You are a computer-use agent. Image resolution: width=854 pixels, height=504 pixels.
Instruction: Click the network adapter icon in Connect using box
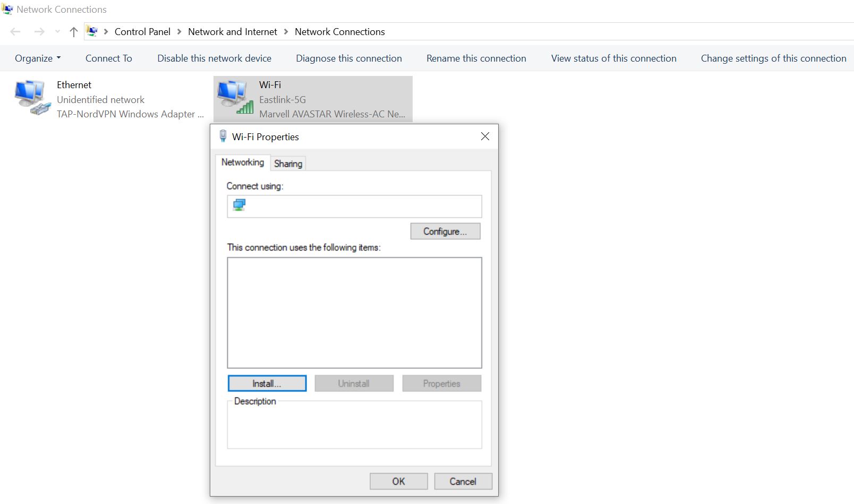point(239,206)
